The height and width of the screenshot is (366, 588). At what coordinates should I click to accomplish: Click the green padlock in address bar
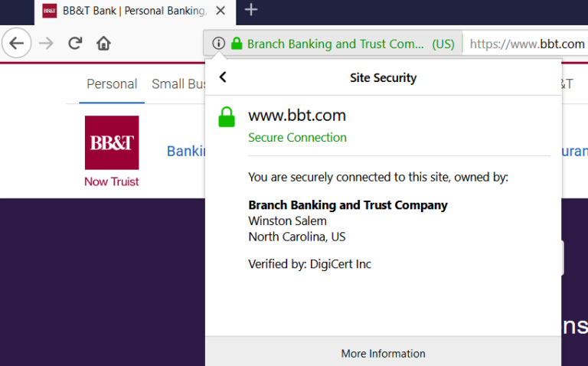pos(237,44)
